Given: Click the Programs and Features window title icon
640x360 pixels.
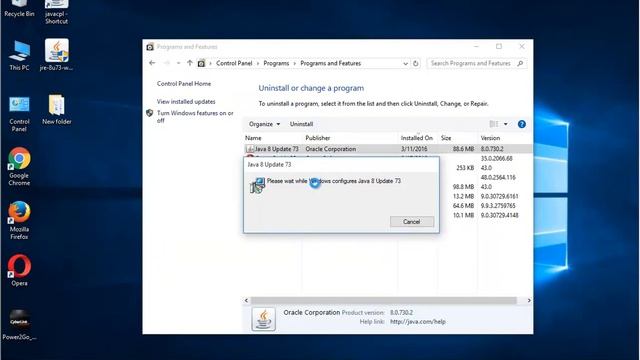Looking at the screenshot, I should tap(150, 47).
